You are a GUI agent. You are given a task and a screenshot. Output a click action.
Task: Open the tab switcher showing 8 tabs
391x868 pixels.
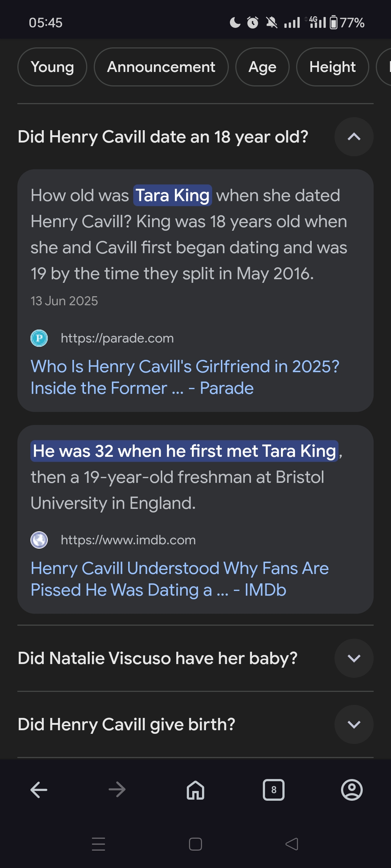click(274, 790)
